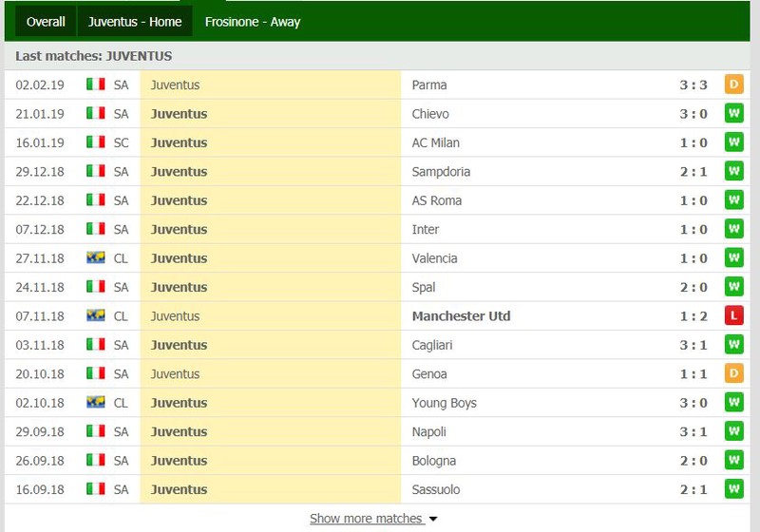760x532 pixels.
Task: Click Italy flag on the 22.12.18 row
Action: 96,200
